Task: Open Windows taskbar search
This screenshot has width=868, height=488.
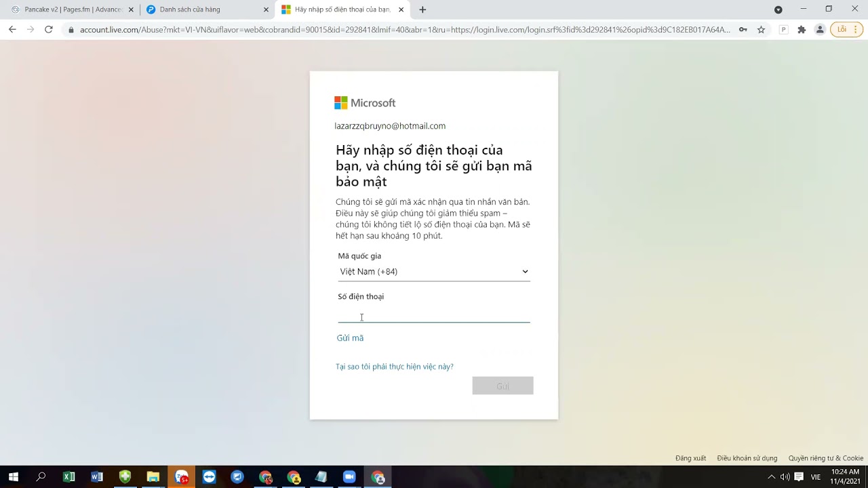Action: pyautogui.click(x=41, y=477)
